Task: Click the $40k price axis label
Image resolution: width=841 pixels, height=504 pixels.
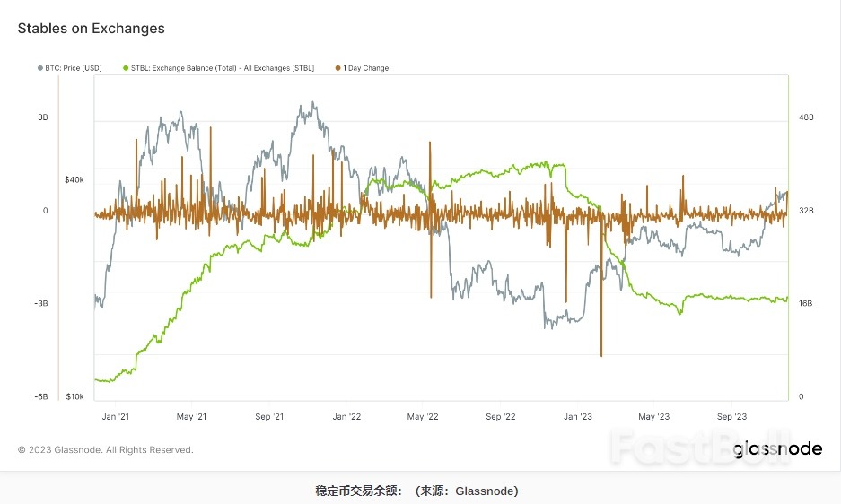Action: [74, 179]
